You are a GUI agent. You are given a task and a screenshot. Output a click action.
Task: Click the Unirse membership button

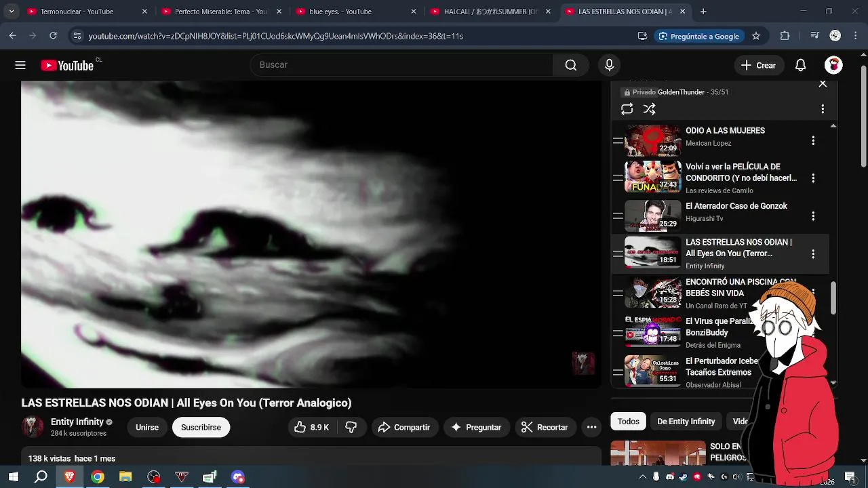147,427
